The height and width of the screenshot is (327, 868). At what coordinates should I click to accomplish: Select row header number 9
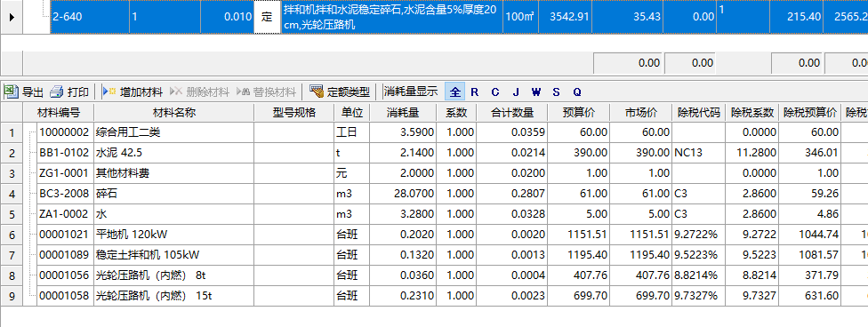tap(12, 296)
